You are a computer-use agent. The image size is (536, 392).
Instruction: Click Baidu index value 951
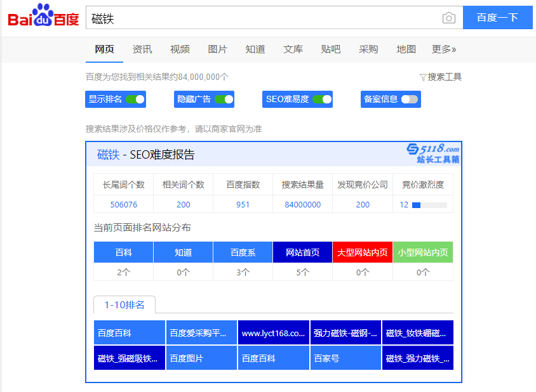[x=243, y=204]
